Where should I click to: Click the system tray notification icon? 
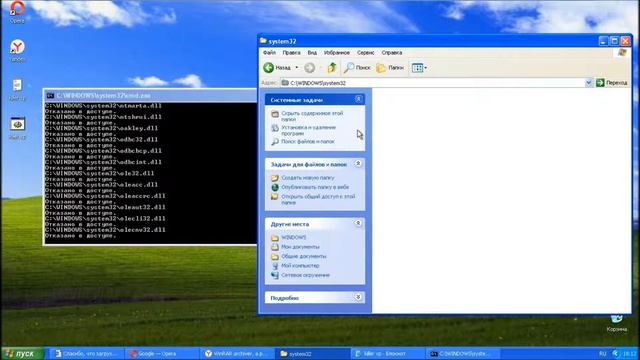tap(616, 353)
